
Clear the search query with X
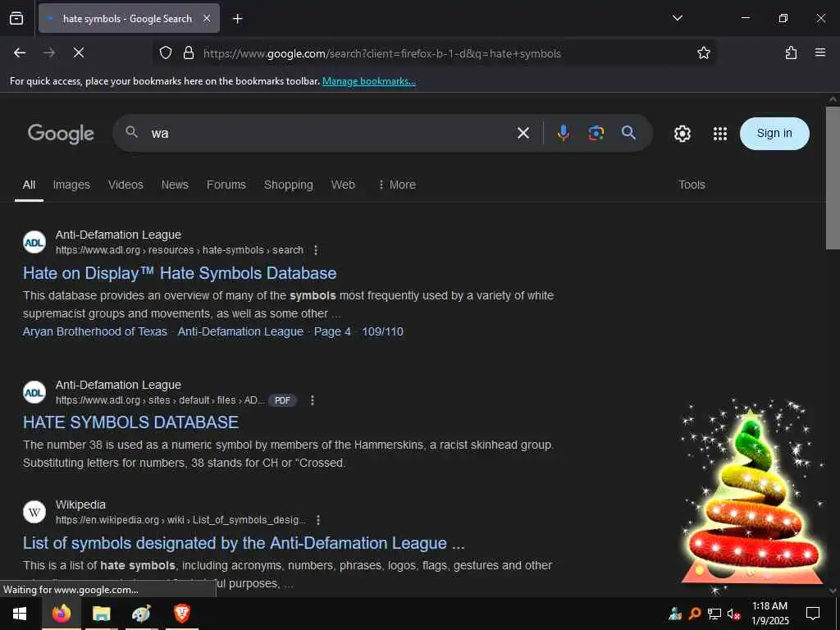[523, 133]
